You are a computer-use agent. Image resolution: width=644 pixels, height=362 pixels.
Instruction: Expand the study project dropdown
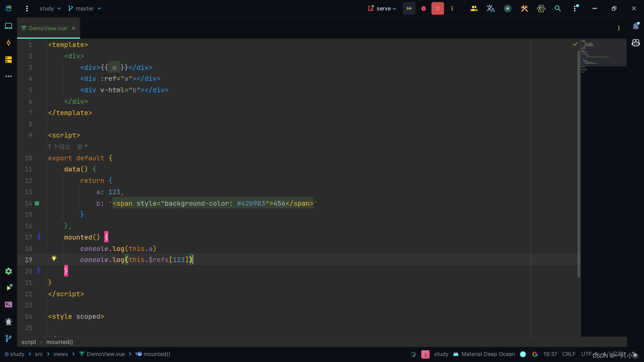tap(50, 8)
